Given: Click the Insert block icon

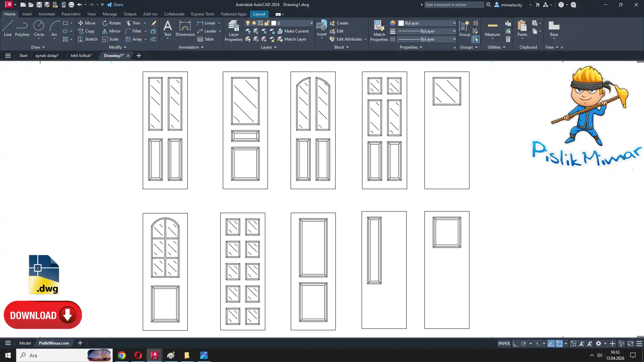Looking at the screenshot, I should click(x=321, y=27).
